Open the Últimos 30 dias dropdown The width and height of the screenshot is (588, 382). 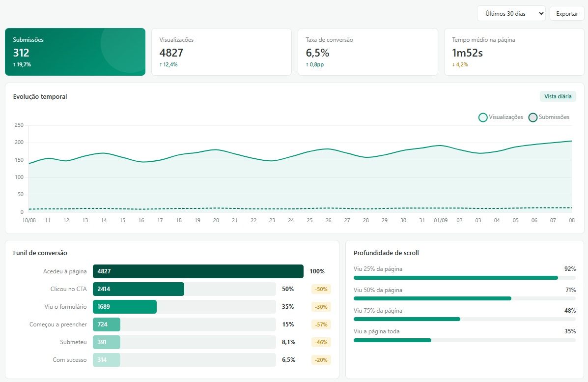pos(511,13)
